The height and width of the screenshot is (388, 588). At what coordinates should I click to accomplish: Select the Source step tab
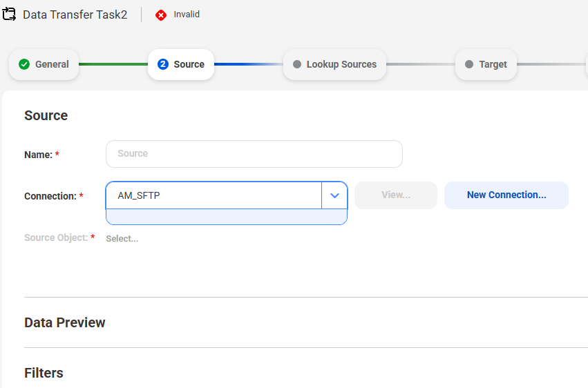point(181,64)
